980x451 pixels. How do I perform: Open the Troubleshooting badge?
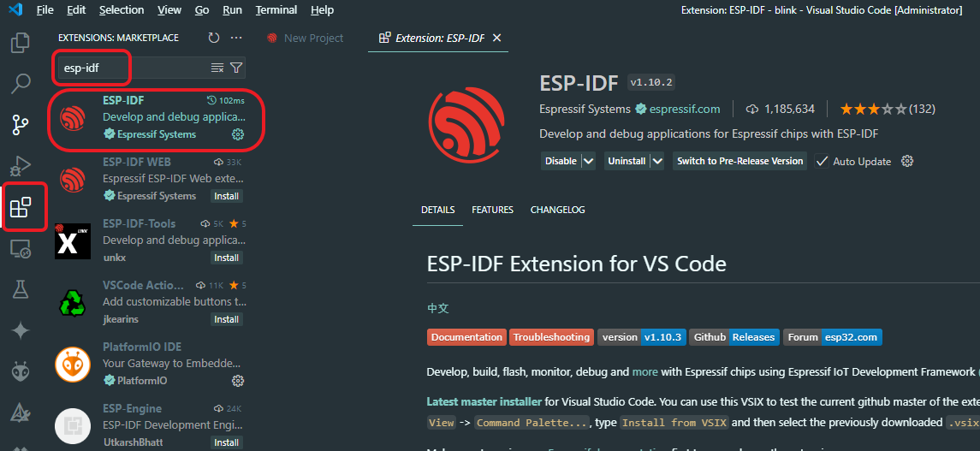pyautogui.click(x=551, y=337)
